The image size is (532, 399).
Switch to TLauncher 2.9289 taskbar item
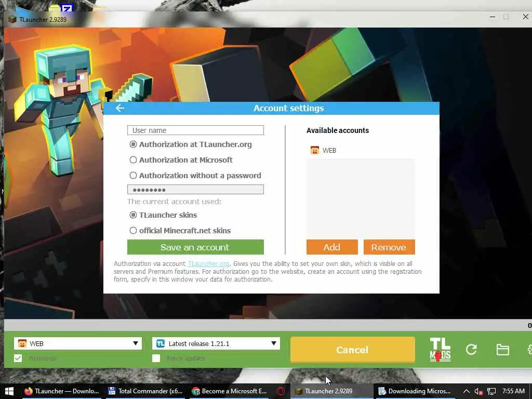(330, 391)
